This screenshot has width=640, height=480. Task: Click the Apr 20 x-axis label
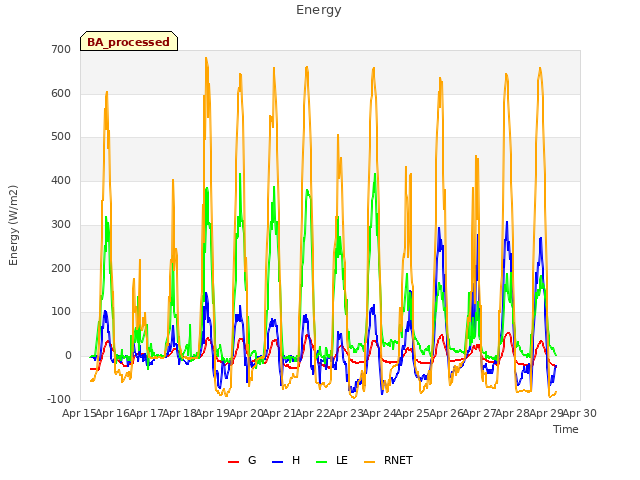[x=247, y=413]
